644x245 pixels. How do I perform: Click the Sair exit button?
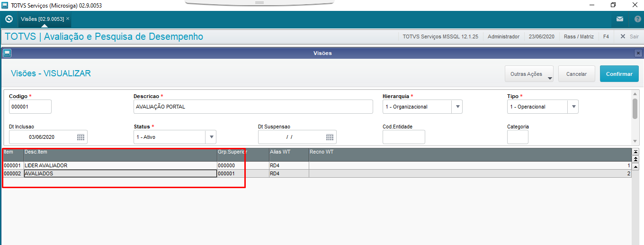629,36
